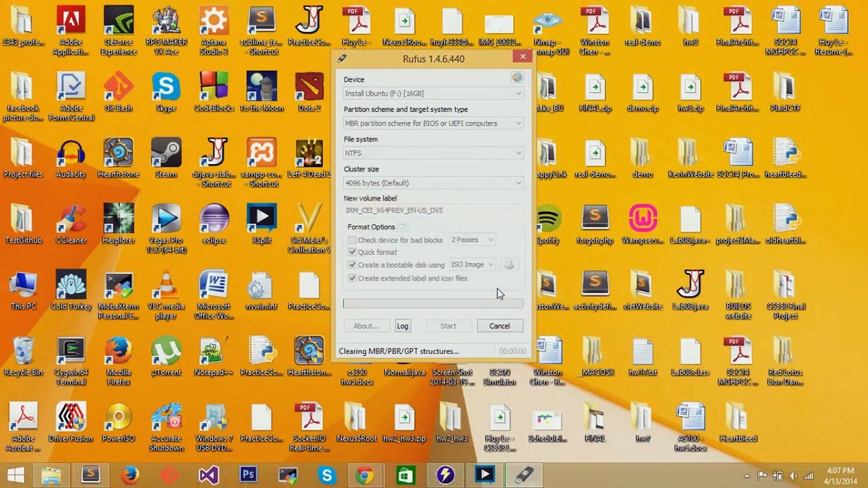Image resolution: width=868 pixels, height=488 pixels.
Task: Select the CCleaner desktop icon
Action: click(71, 224)
